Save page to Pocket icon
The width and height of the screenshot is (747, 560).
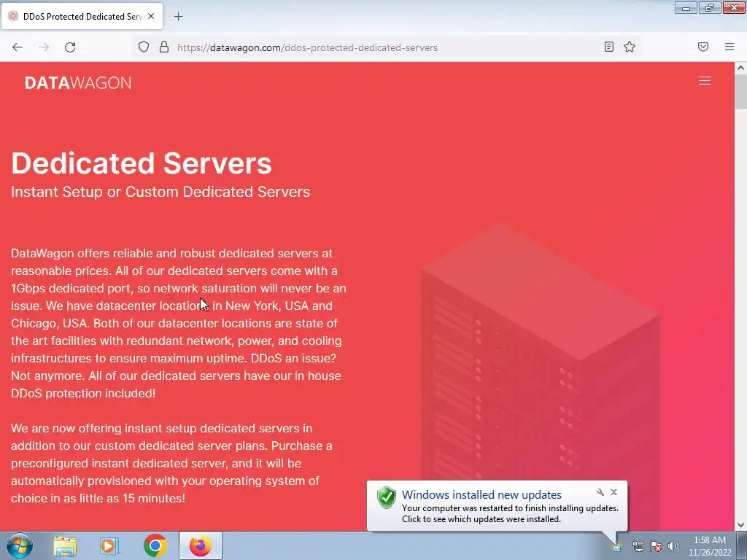[703, 47]
